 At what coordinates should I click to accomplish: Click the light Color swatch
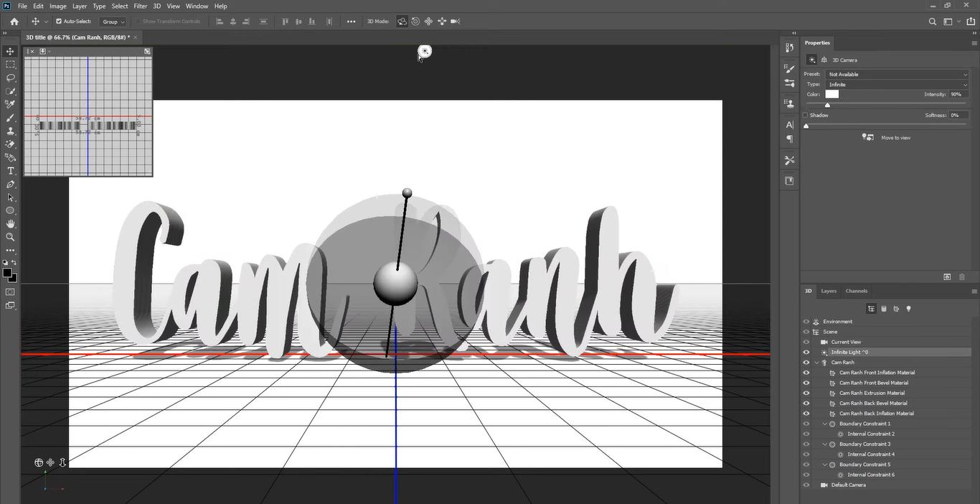pyautogui.click(x=832, y=94)
